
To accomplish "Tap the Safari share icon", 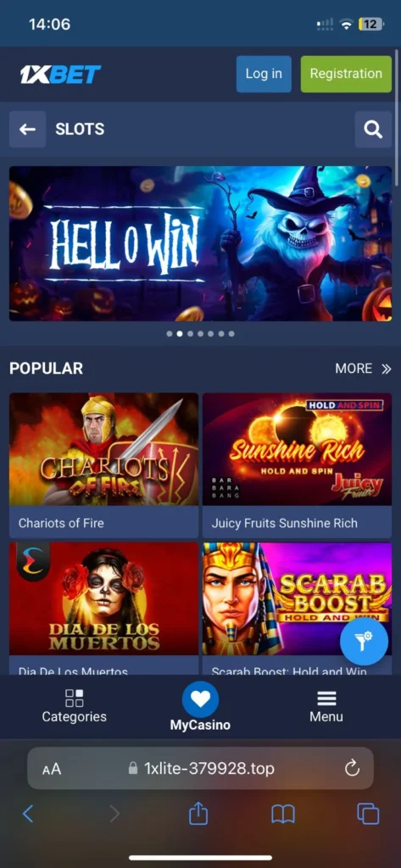I will click(x=198, y=813).
